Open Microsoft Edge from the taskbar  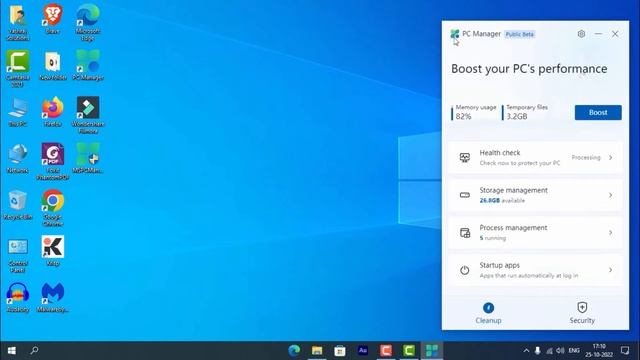(294, 351)
